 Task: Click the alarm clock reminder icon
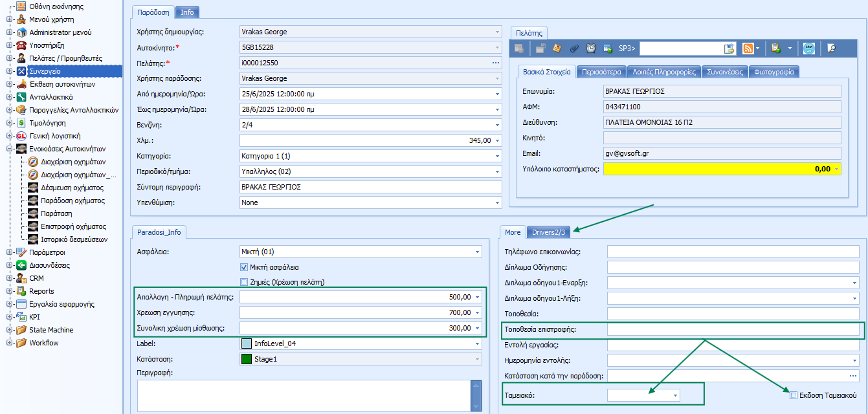tap(591, 48)
